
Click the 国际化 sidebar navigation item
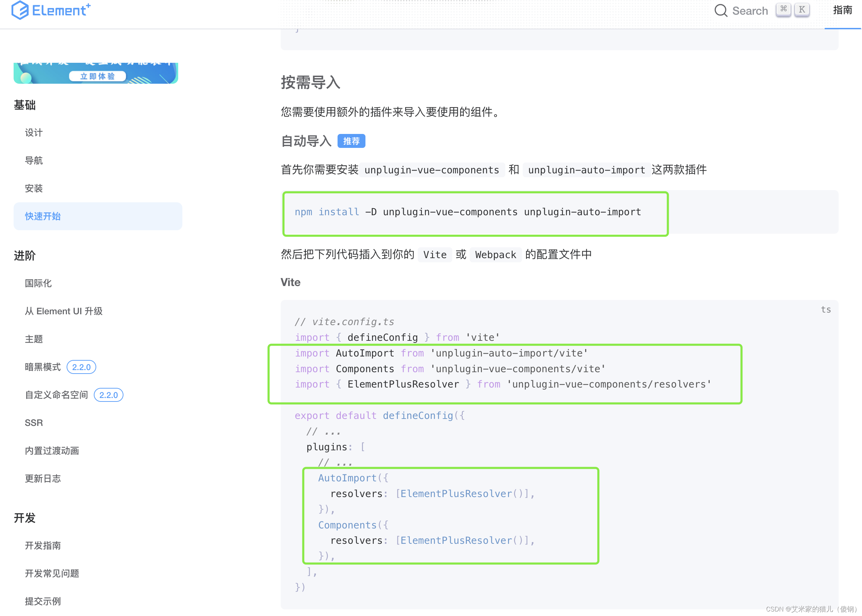(38, 283)
